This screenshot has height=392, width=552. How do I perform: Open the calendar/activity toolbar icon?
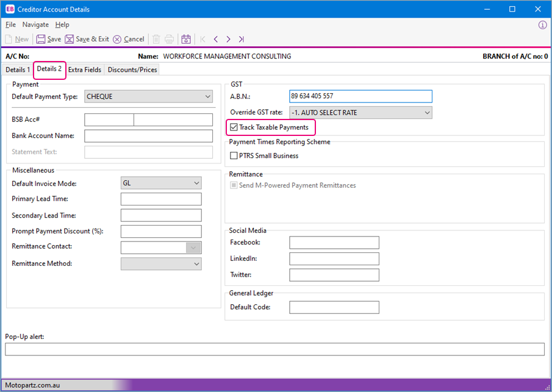pos(186,39)
